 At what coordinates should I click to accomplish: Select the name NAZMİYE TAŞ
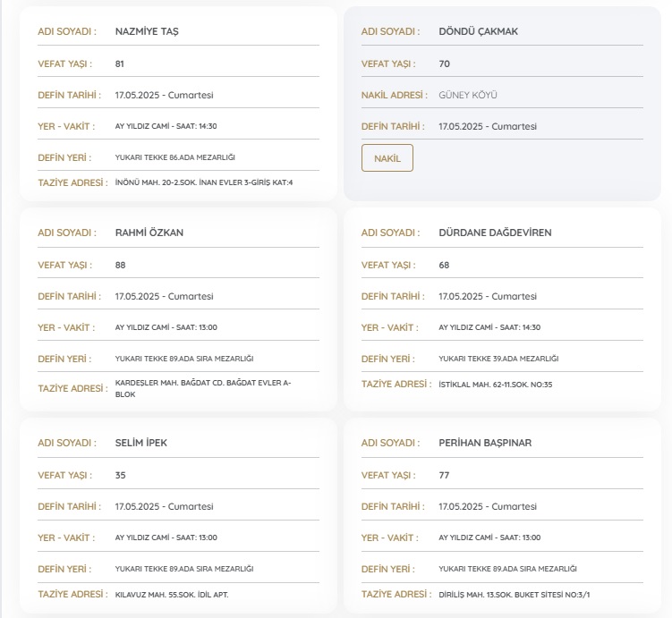tap(147, 31)
